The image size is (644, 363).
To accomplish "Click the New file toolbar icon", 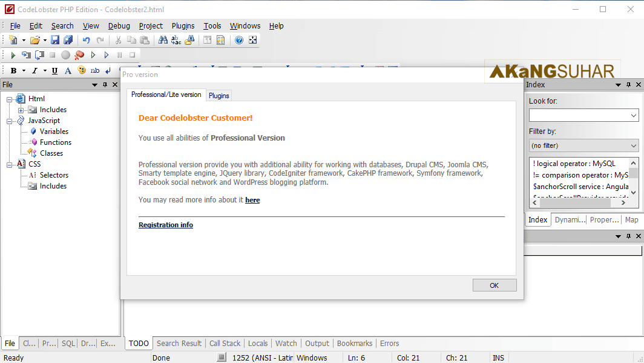I will point(13,40).
